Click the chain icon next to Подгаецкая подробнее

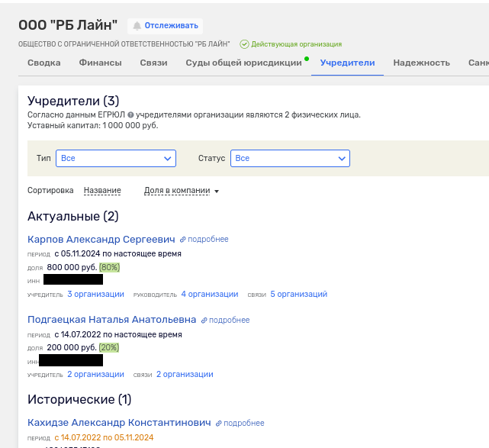tap(204, 321)
